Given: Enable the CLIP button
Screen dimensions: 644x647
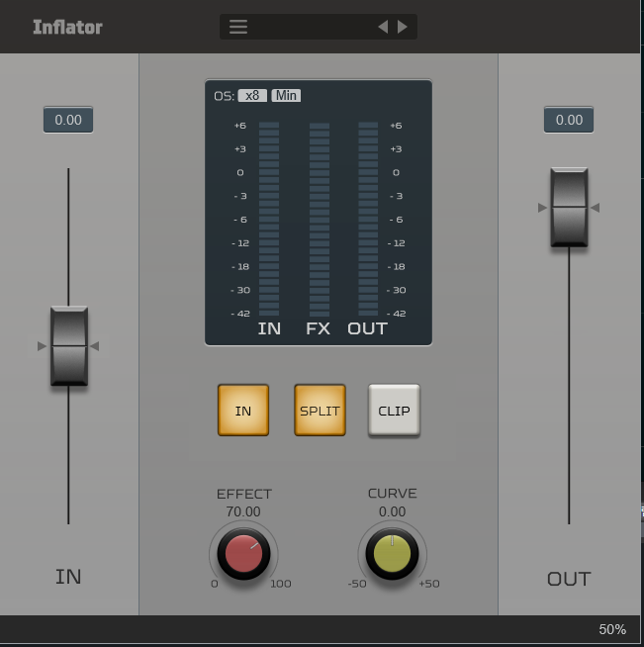Looking at the screenshot, I should pyautogui.click(x=394, y=411).
